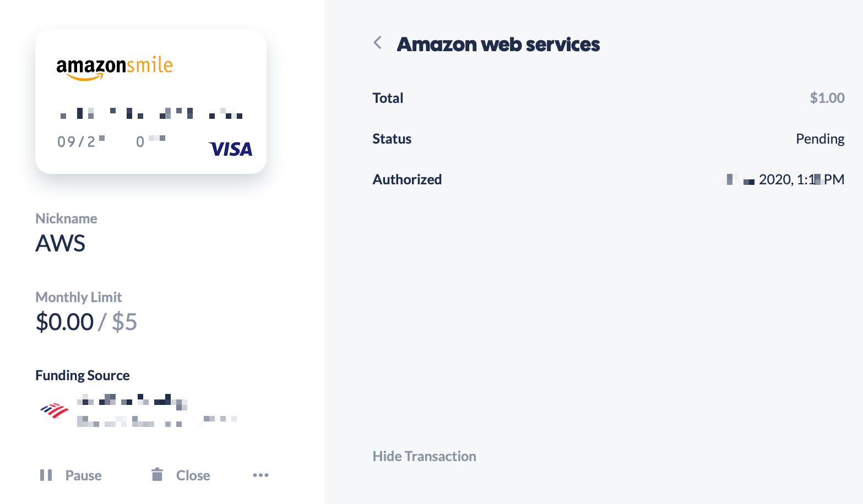The height and width of the screenshot is (504, 863).
Task: Click the Amazon web services title
Action: point(498,44)
